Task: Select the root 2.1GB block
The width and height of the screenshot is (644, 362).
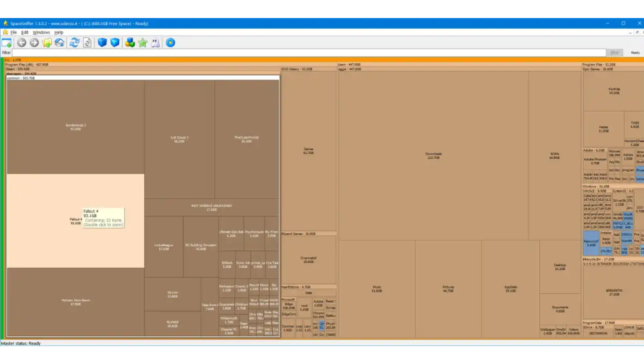Action: click(304, 307)
